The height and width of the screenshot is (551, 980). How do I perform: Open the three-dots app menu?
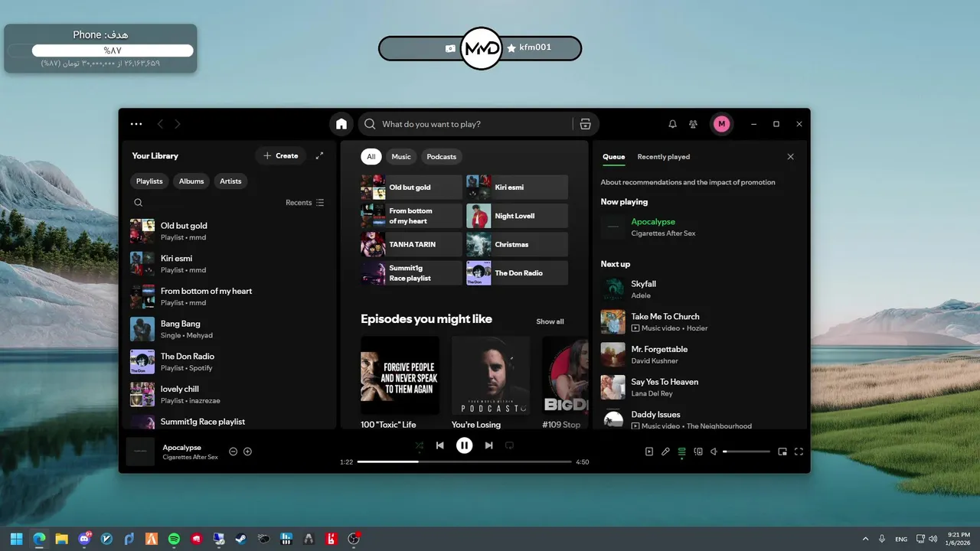(136, 124)
